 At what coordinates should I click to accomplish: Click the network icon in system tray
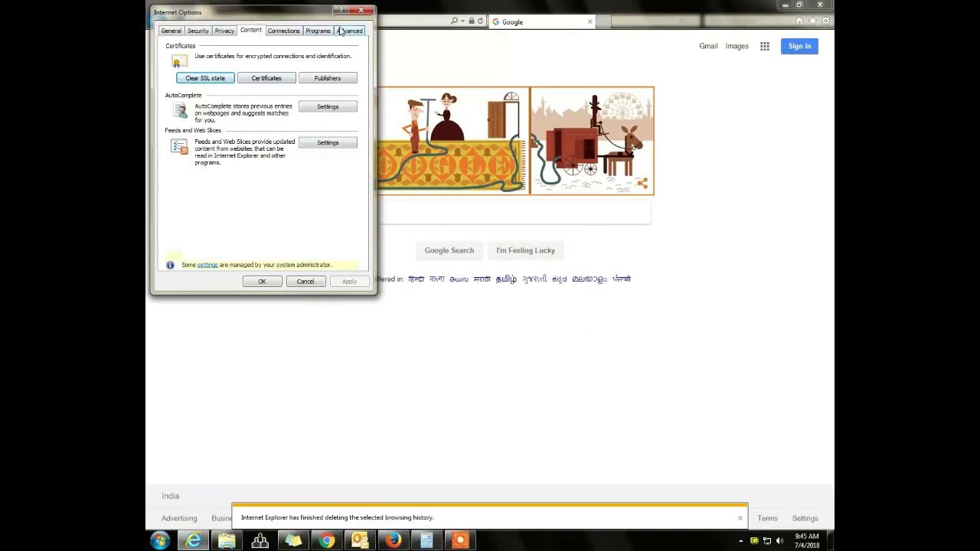pyautogui.click(x=767, y=541)
